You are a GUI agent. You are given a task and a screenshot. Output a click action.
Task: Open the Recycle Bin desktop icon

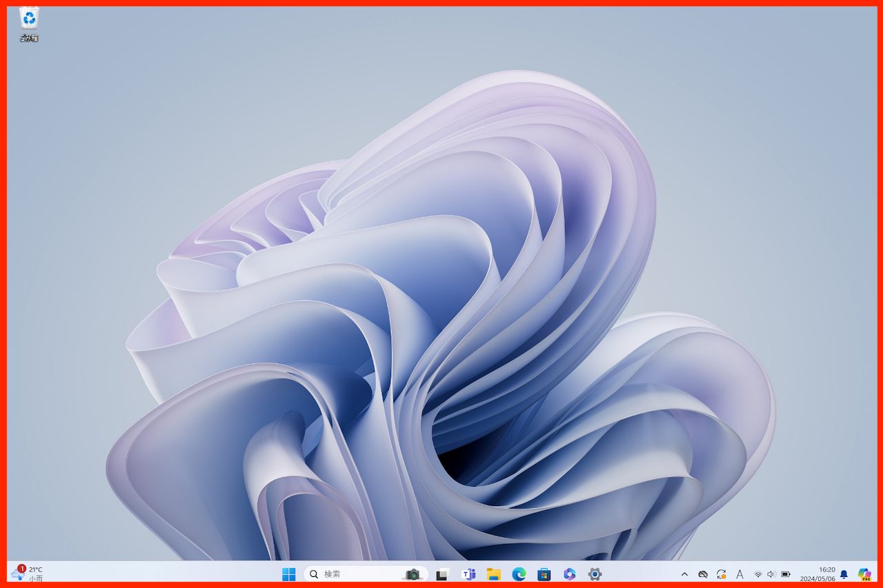coord(29,23)
